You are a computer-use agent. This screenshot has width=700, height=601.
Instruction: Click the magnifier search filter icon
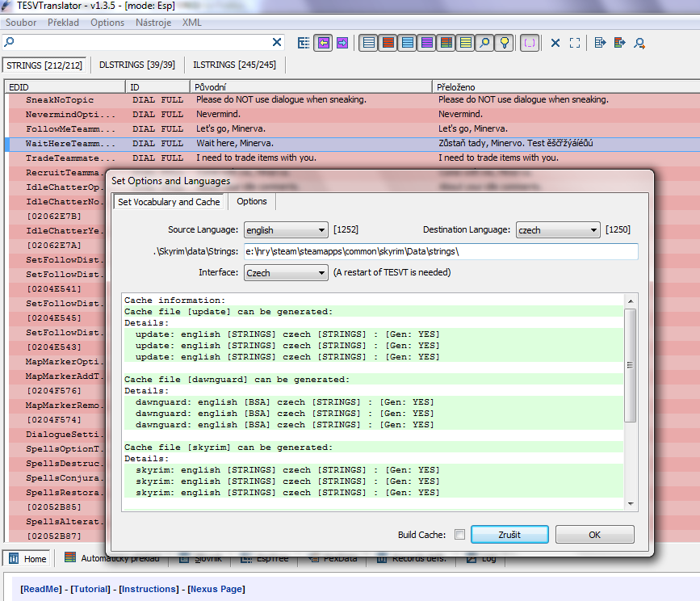point(485,43)
